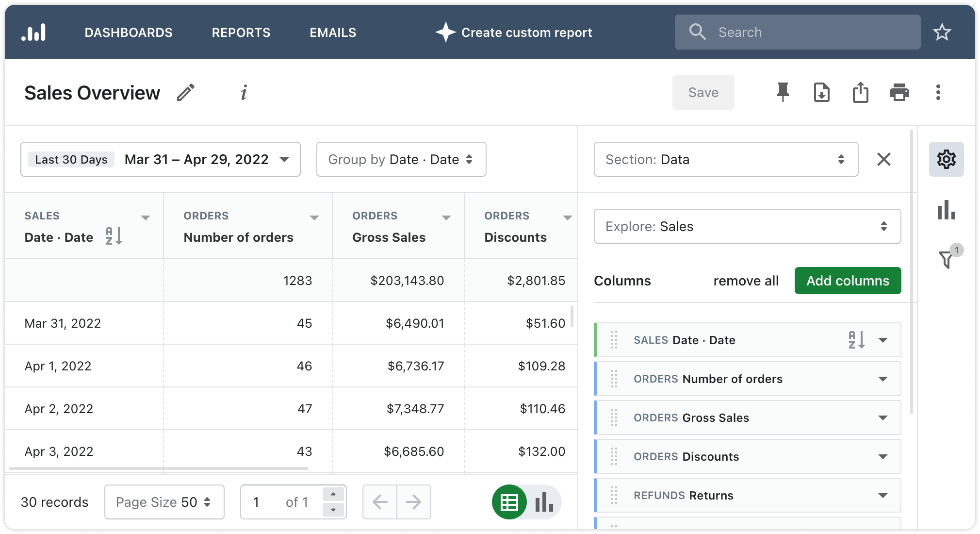
Task: Open the EMAILS menu item
Action: click(x=332, y=33)
